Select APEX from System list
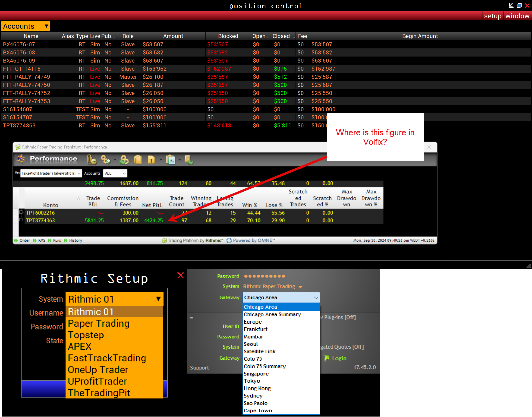 pos(114,347)
